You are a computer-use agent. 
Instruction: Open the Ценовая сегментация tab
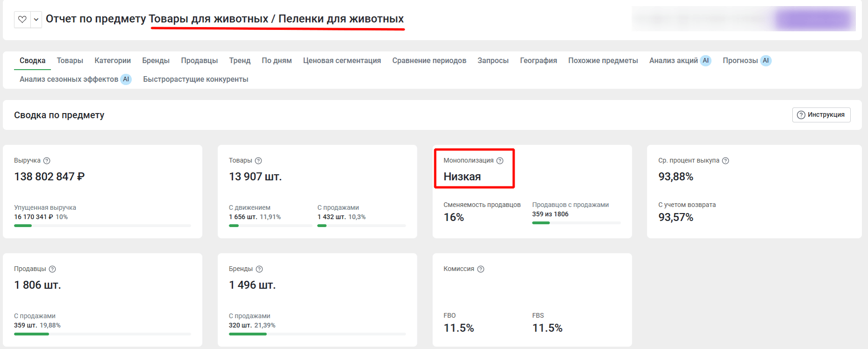coord(342,61)
